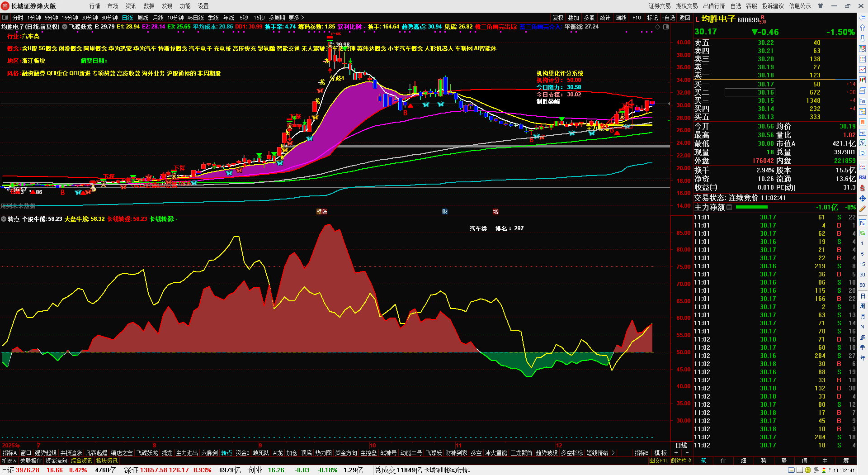This screenshot has width=868, height=475.
Task: Click the list icon beside 主力净额
Action: 729,207
